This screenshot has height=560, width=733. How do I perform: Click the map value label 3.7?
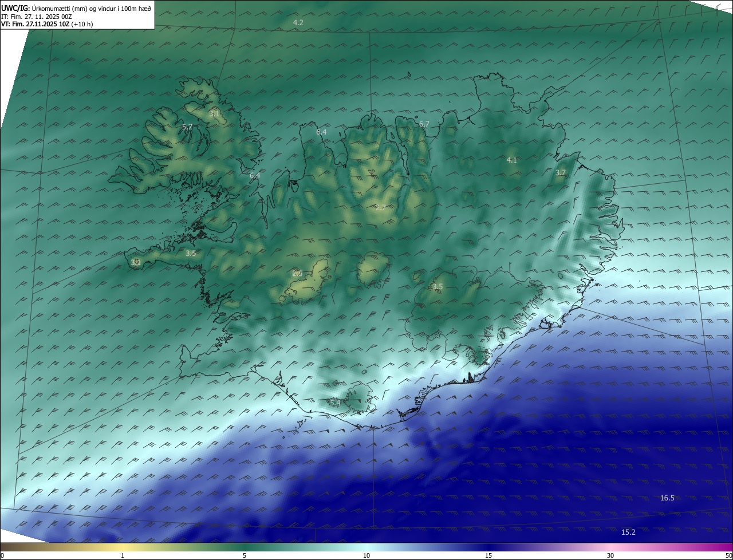point(561,172)
